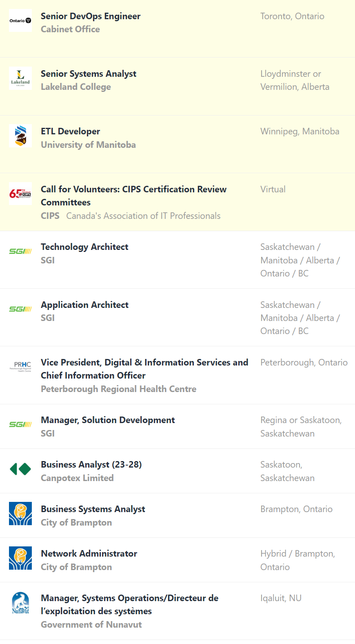The width and height of the screenshot is (355, 644).
Task: Click the Ontario government logo
Action: [x=20, y=20]
